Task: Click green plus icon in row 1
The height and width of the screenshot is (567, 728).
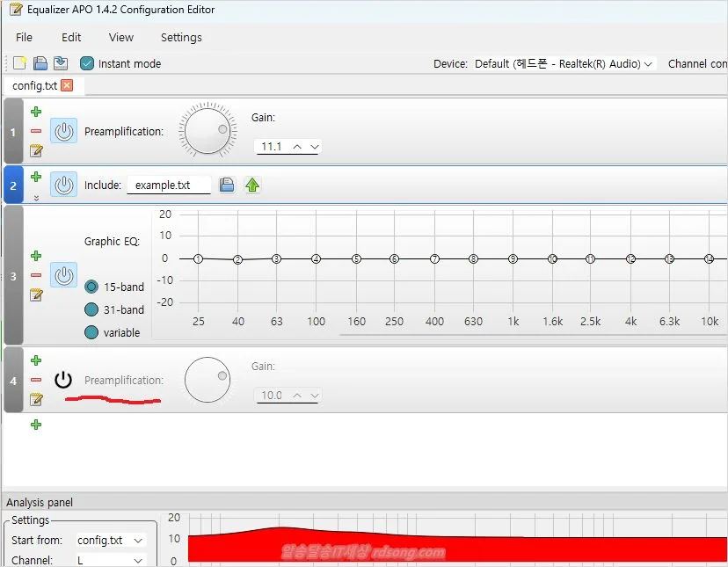Action: [36, 112]
